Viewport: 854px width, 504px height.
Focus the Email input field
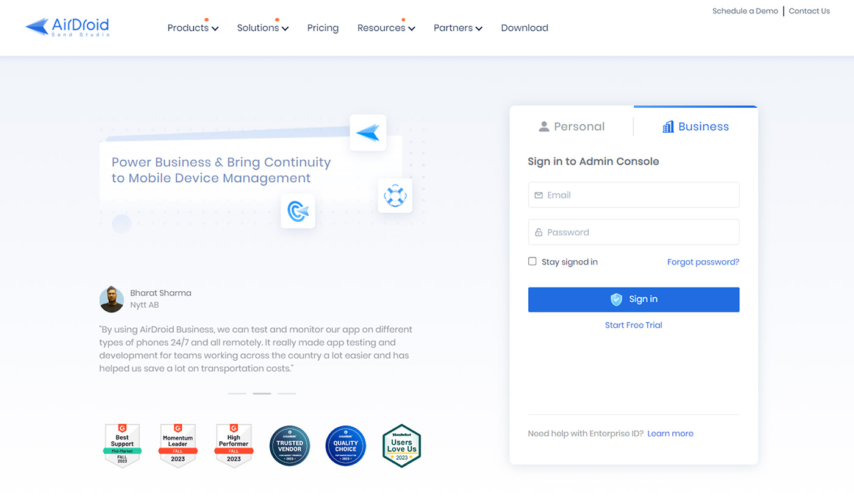(x=634, y=195)
